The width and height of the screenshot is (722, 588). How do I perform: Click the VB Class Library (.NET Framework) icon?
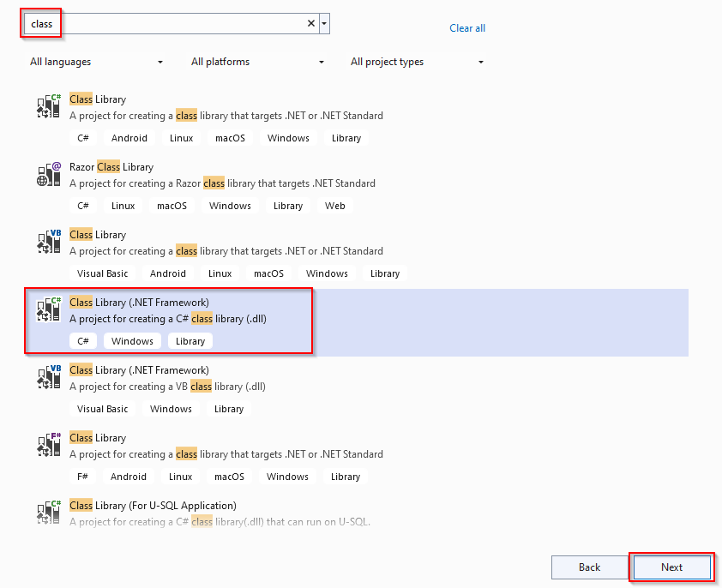tap(49, 376)
